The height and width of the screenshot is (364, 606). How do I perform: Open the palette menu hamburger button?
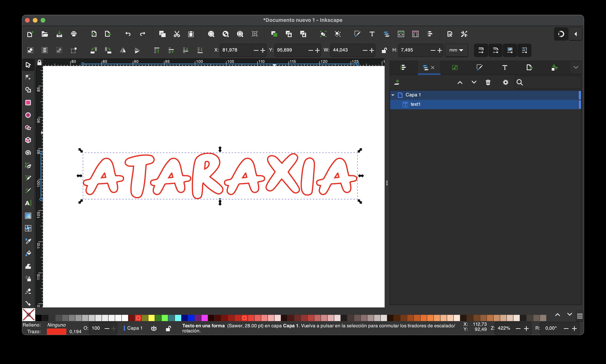coord(579,316)
